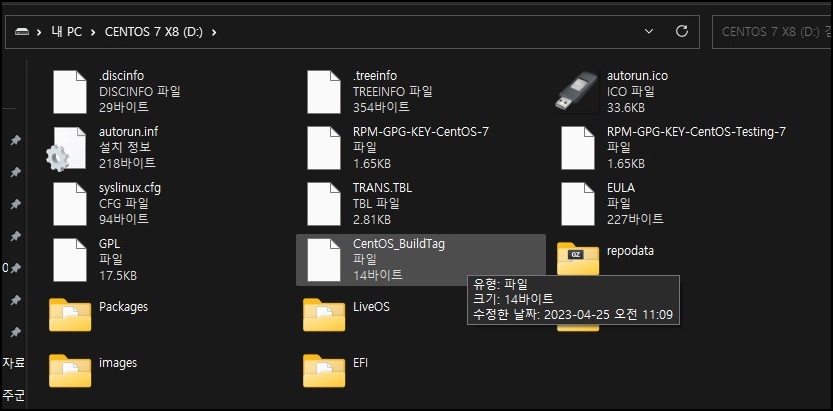
Task: Select the TRANS.TBL file icon
Action: pyautogui.click(x=324, y=204)
